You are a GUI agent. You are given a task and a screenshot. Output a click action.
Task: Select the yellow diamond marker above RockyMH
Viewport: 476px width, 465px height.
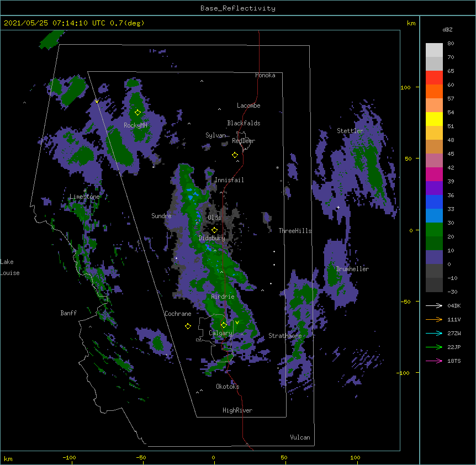138,113
